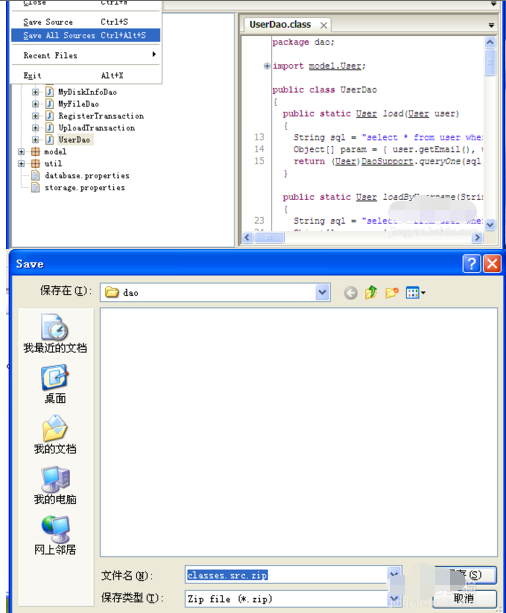Open the tab list dropdown arrow

point(491,25)
